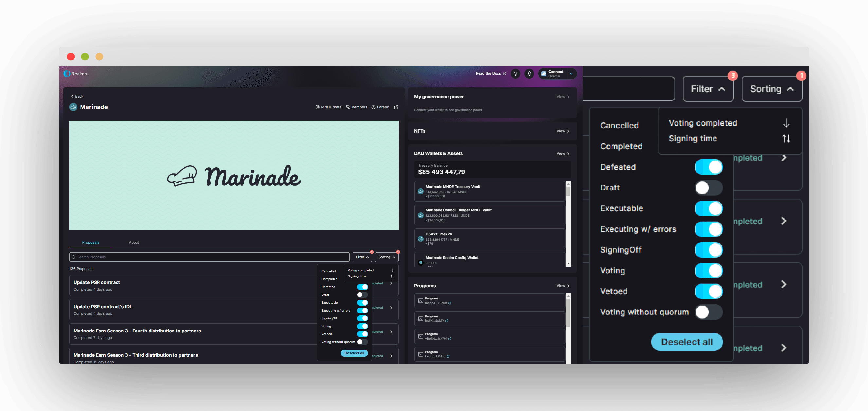This screenshot has width=868, height=411.
Task: Open the Params gear icon link
Action: point(373,107)
